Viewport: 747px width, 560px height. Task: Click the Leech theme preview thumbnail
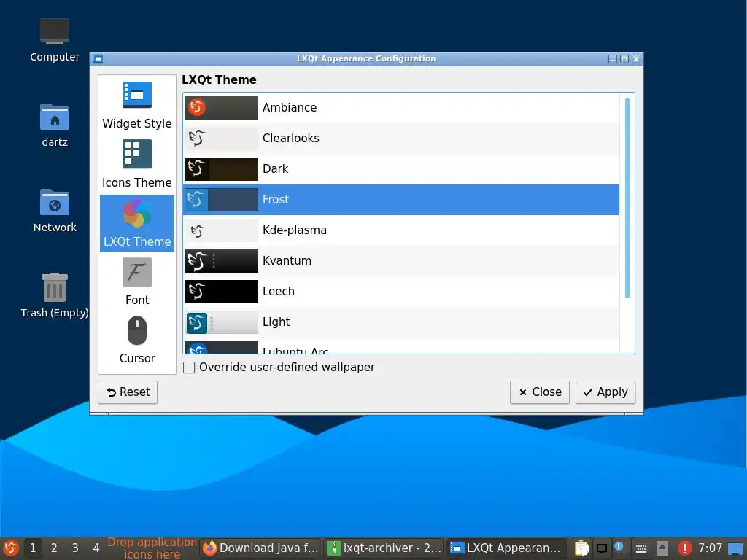[x=222, y=292]
